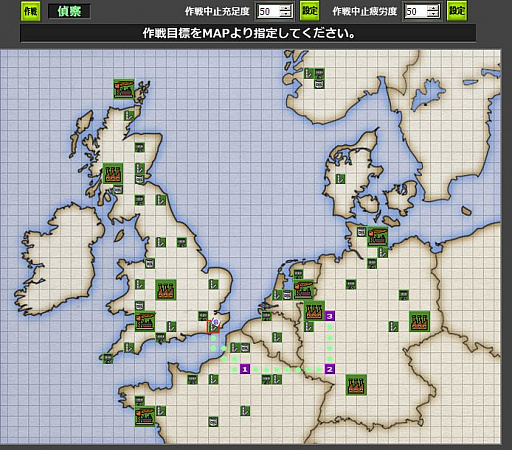Click 設定 next to 作戦中止充足度
Screen dimensions: 512x450
[x=309, y=11]
